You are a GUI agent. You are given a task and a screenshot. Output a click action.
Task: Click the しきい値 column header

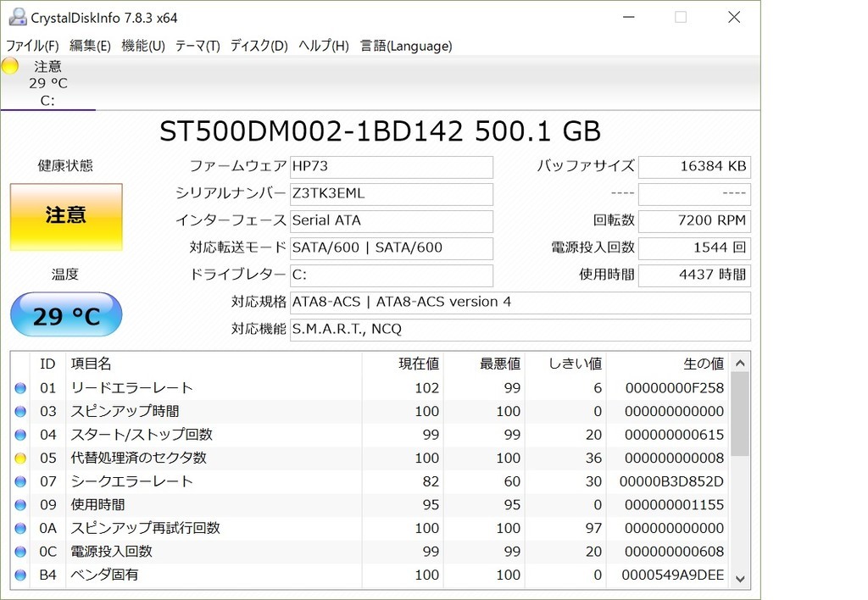click(565, 364)
